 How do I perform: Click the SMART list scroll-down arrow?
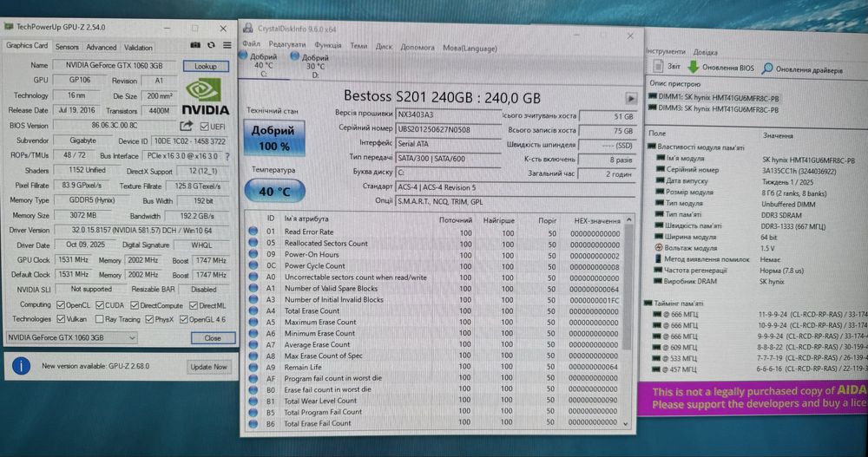(626, 424)
